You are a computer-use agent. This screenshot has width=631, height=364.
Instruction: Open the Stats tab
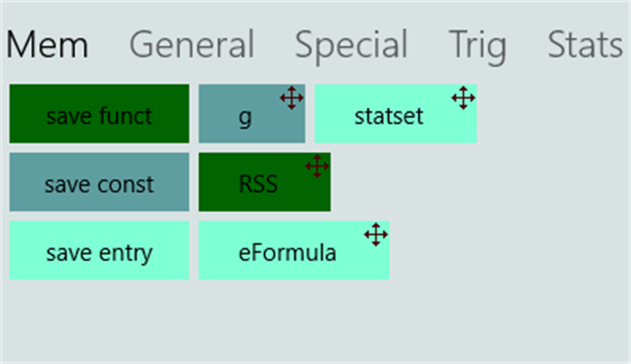pos(585,44)
